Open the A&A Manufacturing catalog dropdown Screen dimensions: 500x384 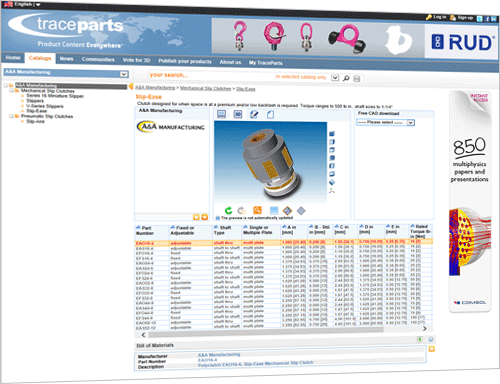[x=66, y=73]
